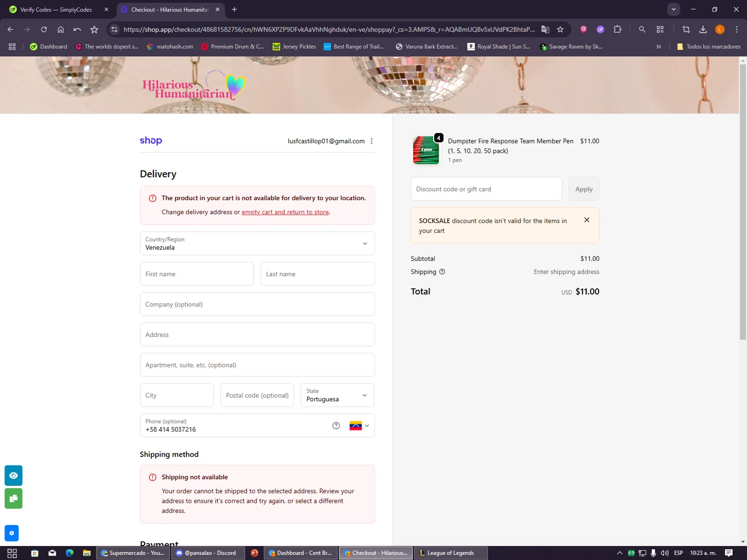Open Todos los marcadores folder

pyautogui.click(x=708, y=46)
